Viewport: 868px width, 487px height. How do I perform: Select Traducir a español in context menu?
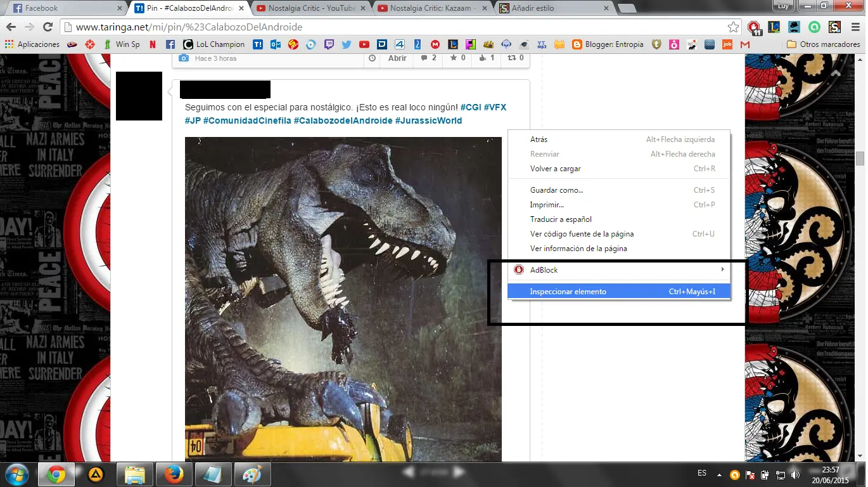click(620, 219)
